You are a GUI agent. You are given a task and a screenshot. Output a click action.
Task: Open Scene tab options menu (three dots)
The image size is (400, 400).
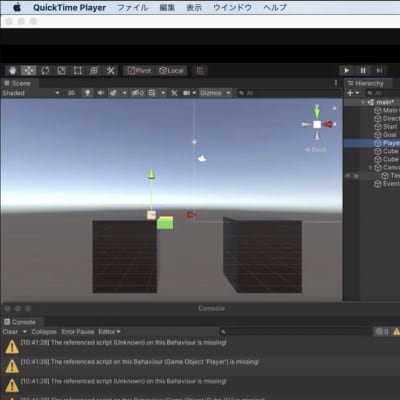click(336, 83)
